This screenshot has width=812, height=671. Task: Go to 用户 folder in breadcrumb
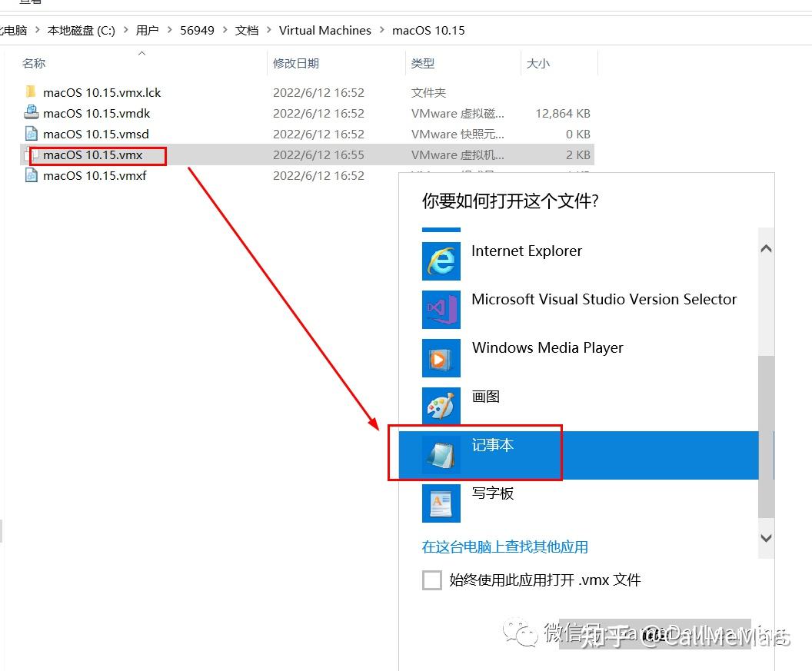(147, 30)
